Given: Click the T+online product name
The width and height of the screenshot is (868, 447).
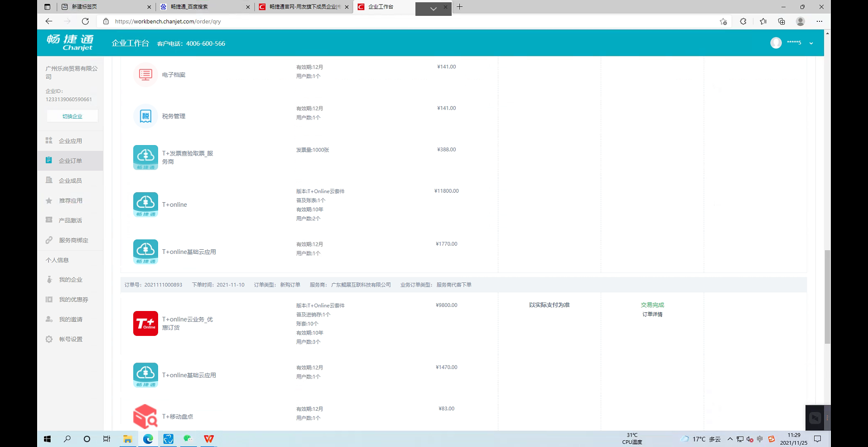Looking at the screenshot, I should click(174, 205).
